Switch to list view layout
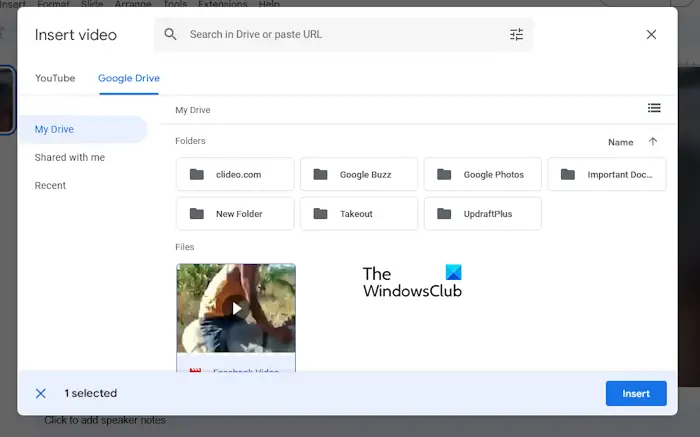This screenshot has width=700, height=437. coord(654,108)
